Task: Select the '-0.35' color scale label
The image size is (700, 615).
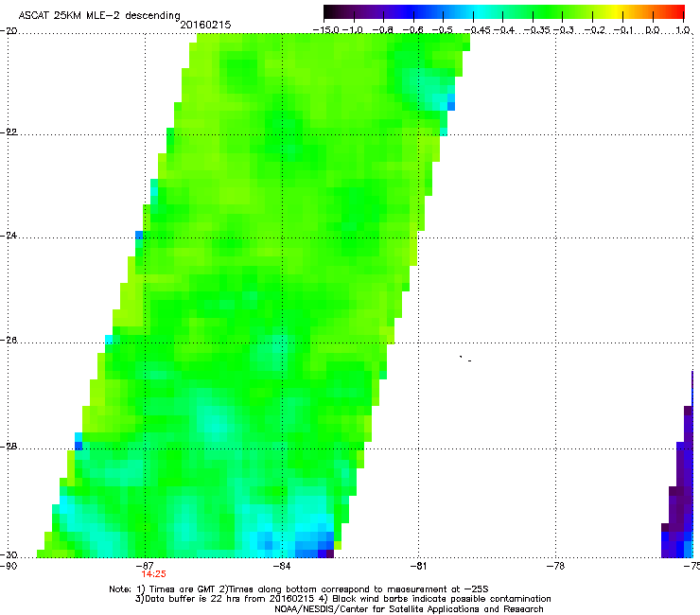Action: [x=537, y=30]
